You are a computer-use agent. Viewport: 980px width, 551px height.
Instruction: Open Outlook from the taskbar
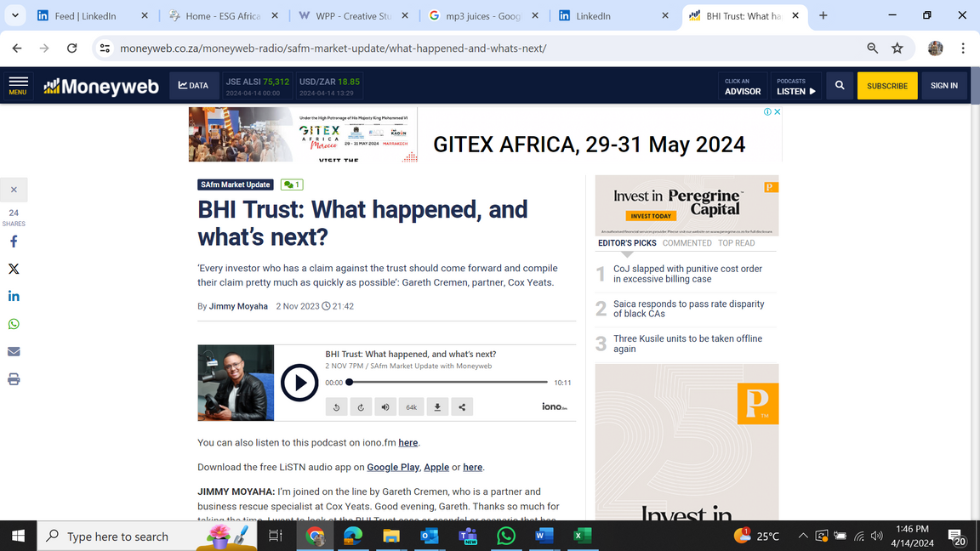pyautogui.click(x=430, y=536)
